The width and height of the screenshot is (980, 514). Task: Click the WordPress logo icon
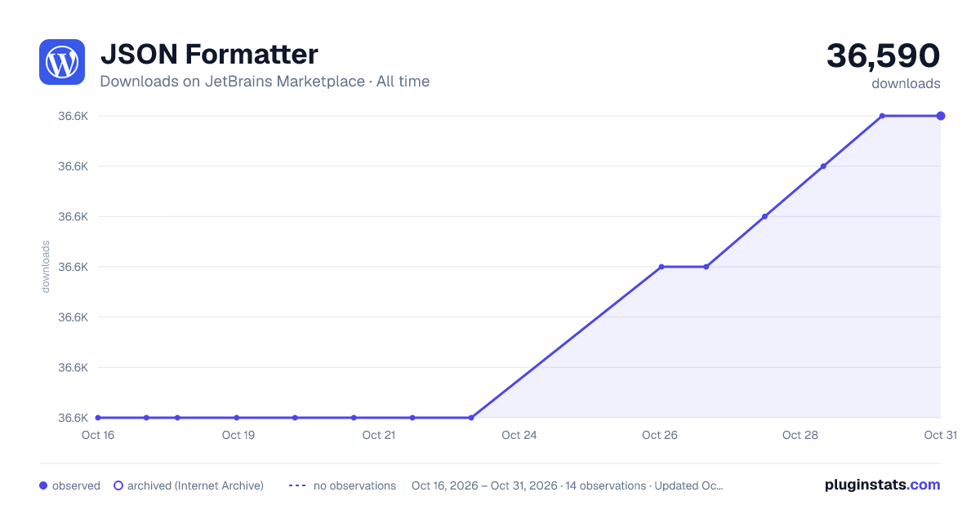coord(62,62)
